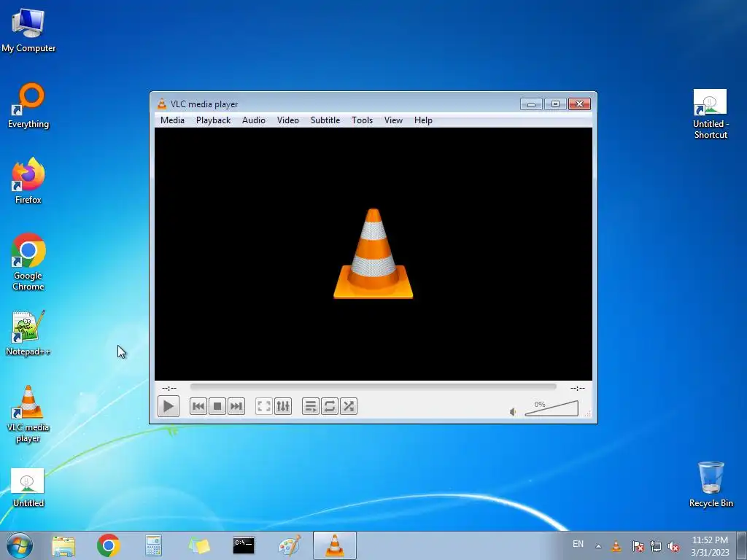Click the VLC window resize grip
The width and height of the screenshot is (747, 560).
[588, 413]
